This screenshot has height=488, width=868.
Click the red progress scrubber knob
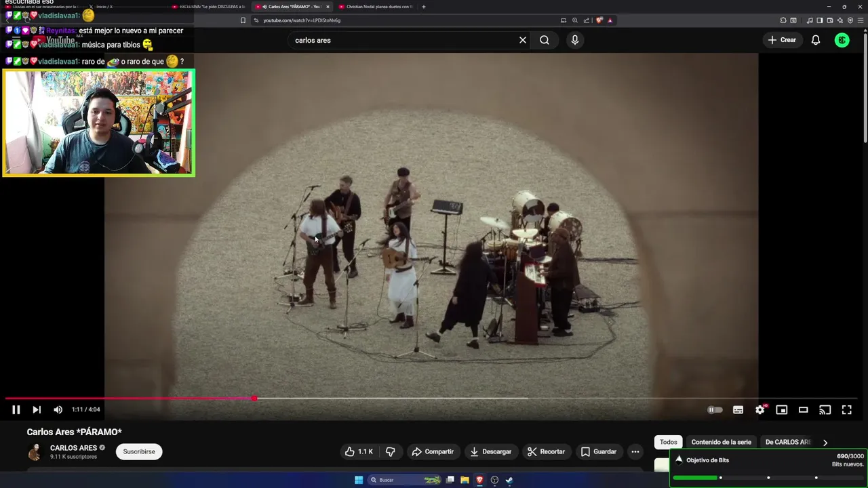tap(254, 399)
